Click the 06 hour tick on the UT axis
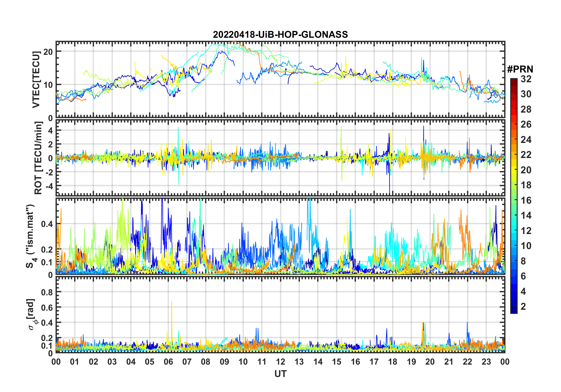The height and width of the screenshot is (392, 561). tap(168, 362)
